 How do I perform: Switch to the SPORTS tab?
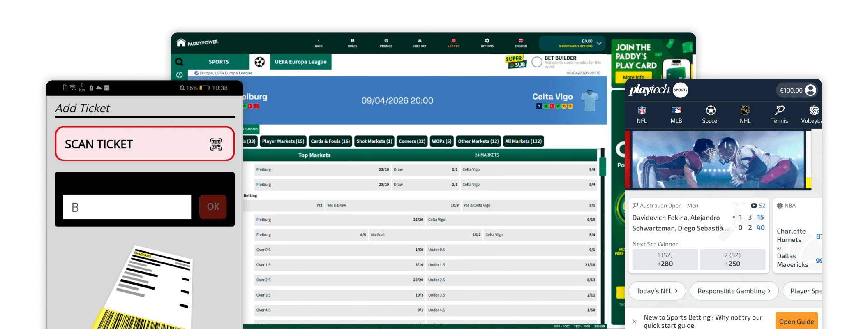pyautogui.click(x=219, y=62)
